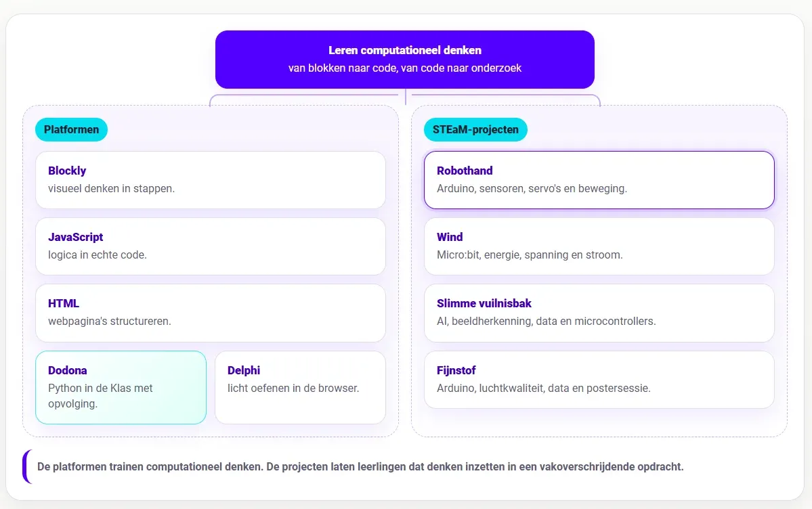Click the HTML webpagina's structureren card

(210, 313)
